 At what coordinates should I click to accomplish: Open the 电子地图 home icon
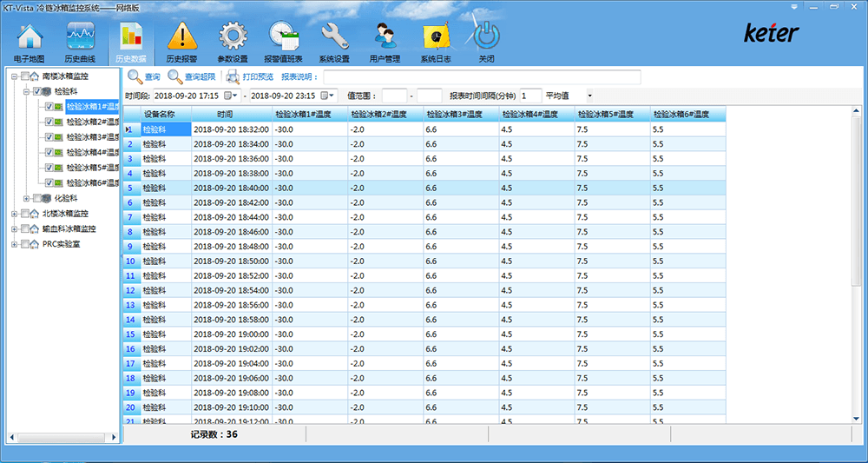click(x=30, y=36)
